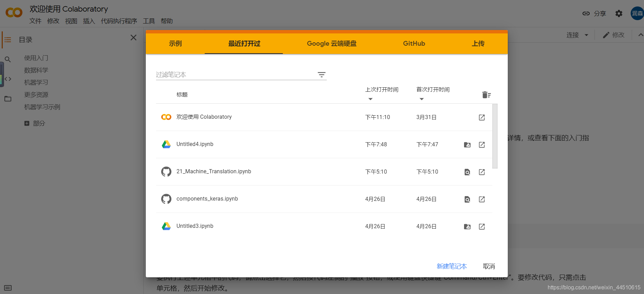This screenshot has height=294, width=644.
Task: Click GitHub icon beside components_keras.ipynb
Action: 166,199
